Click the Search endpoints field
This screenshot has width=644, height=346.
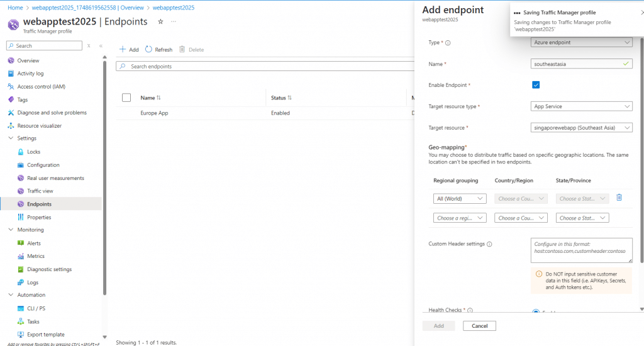point(264,66)
